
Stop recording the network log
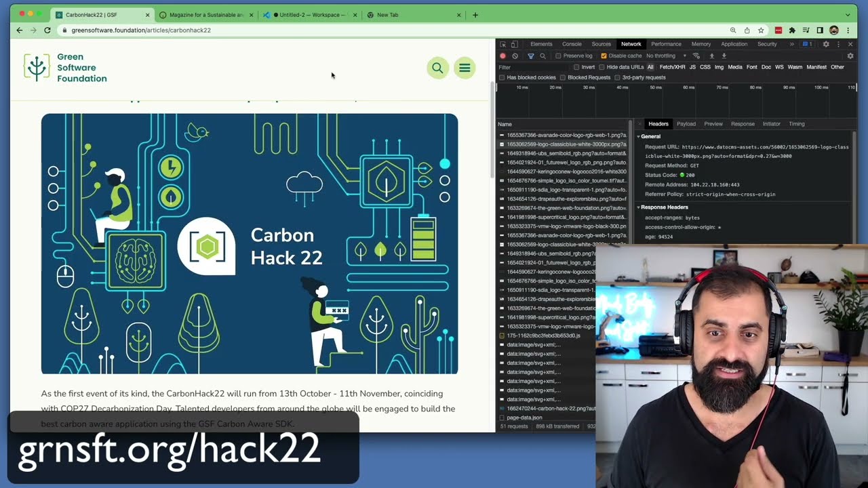pyautogui.click(x=502, y=56)
